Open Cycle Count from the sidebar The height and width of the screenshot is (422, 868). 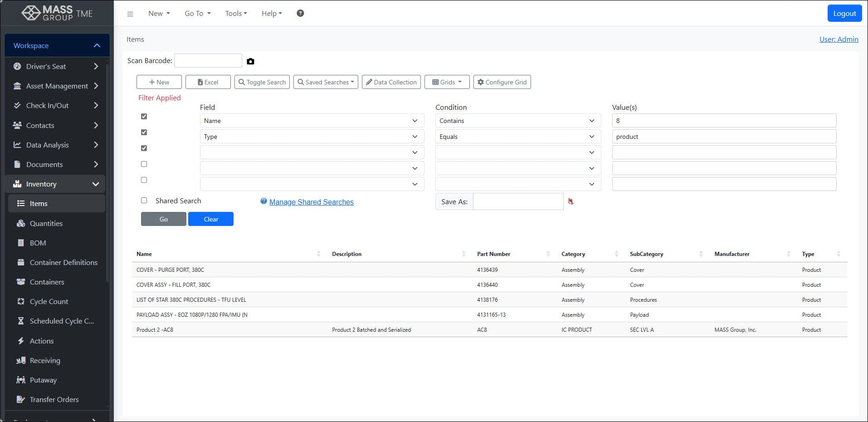(49, 301)
